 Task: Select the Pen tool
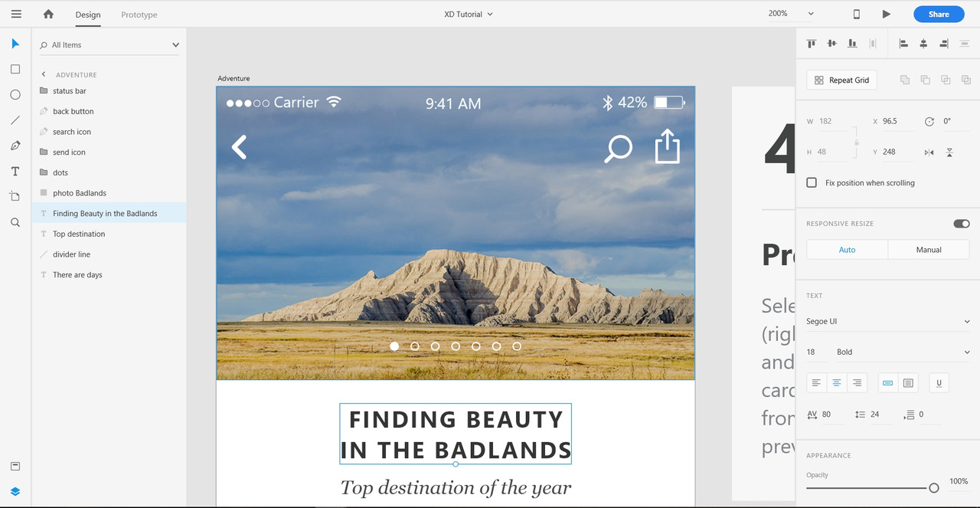tap(15, 146)
